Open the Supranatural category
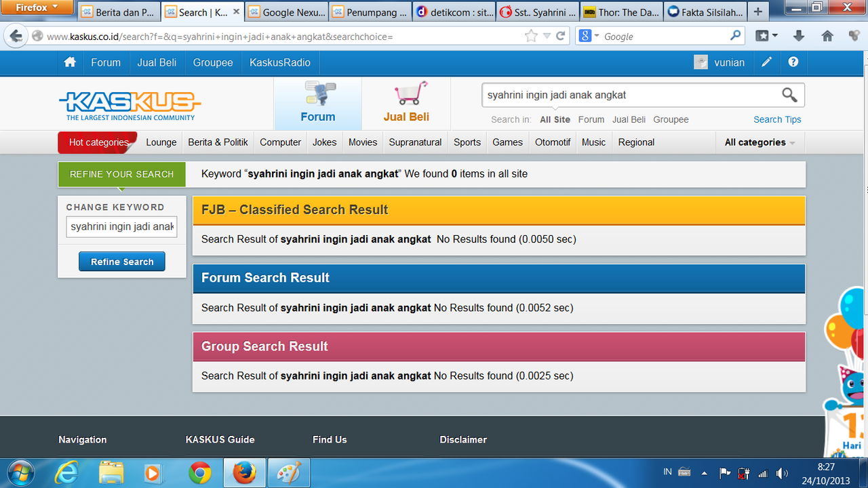Image resolution: width=868 pixels, height=488 pixels. (415, 142)
